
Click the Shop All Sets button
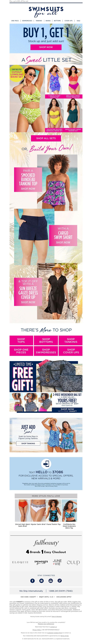coord(46,138)
